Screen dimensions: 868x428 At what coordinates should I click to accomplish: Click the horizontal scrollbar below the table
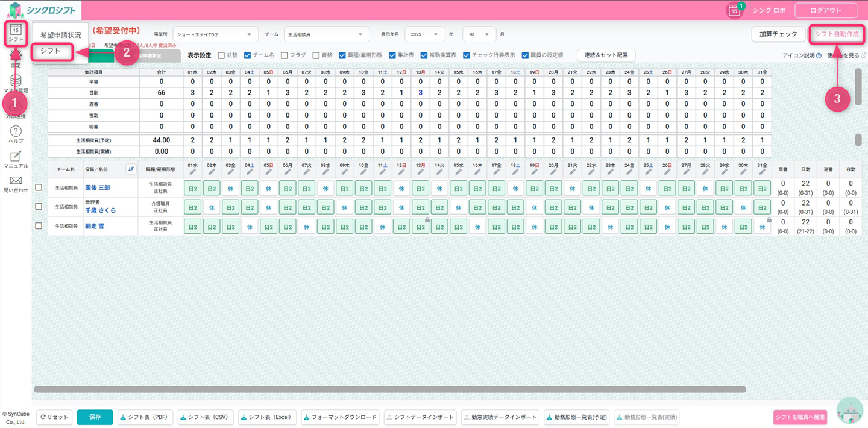coord(389,389)
